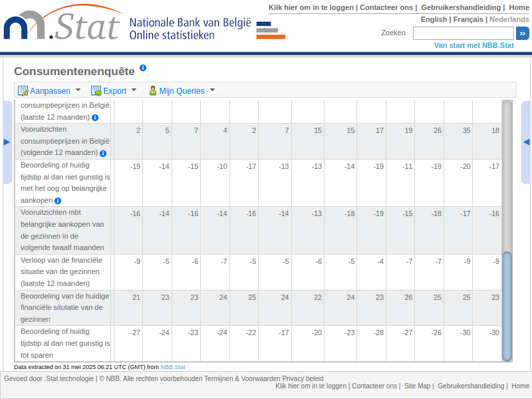532x399 pixels.
Task: Click the table's vertical scrollbar thumb
Action: [507, 306]
